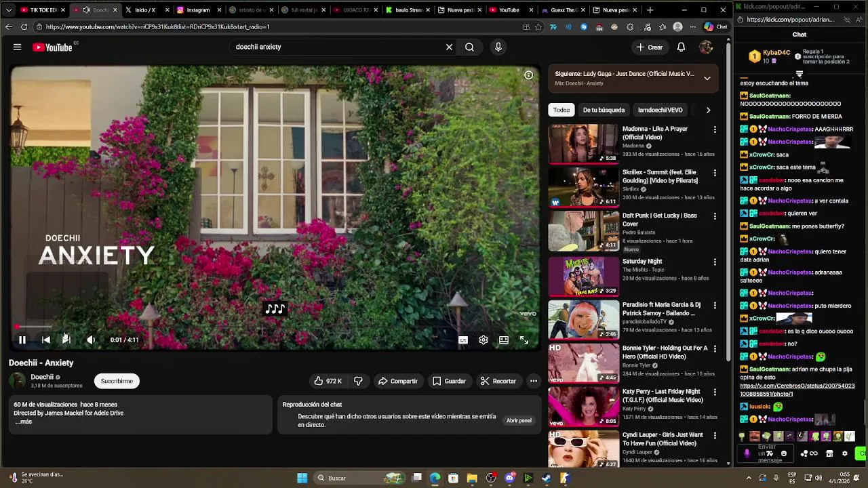The width and height of the screenshot is (868, 488).
Task: Open the Edge three-dot settings menu
Action: (x=692, y=27)
